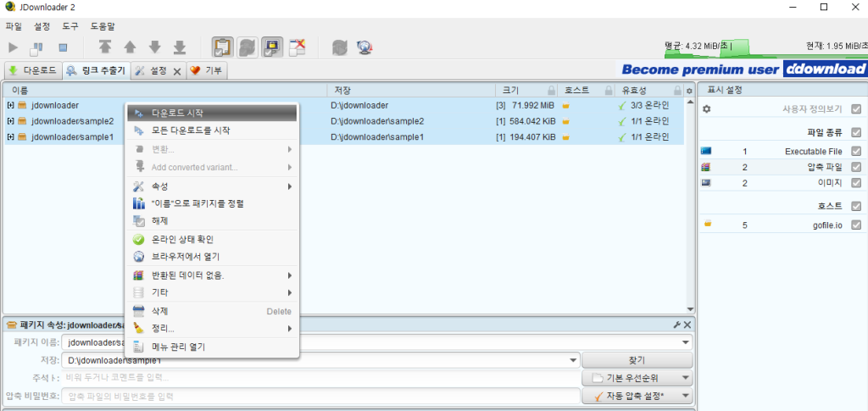Open the 저장 path dropdown arrow
Screen dimensions: 868x411
[574, 361]
